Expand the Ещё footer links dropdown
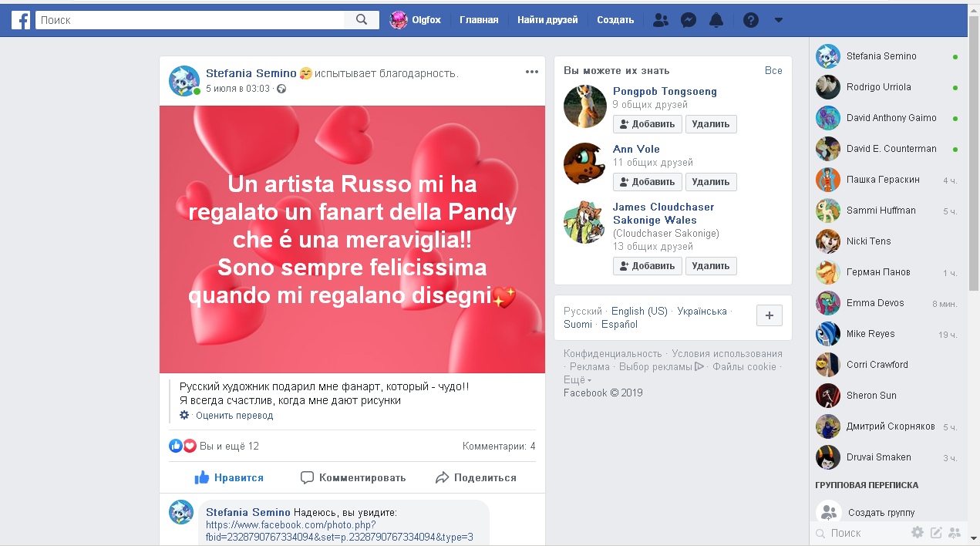Screen dimensions: 980x546 tap(578, 379)
